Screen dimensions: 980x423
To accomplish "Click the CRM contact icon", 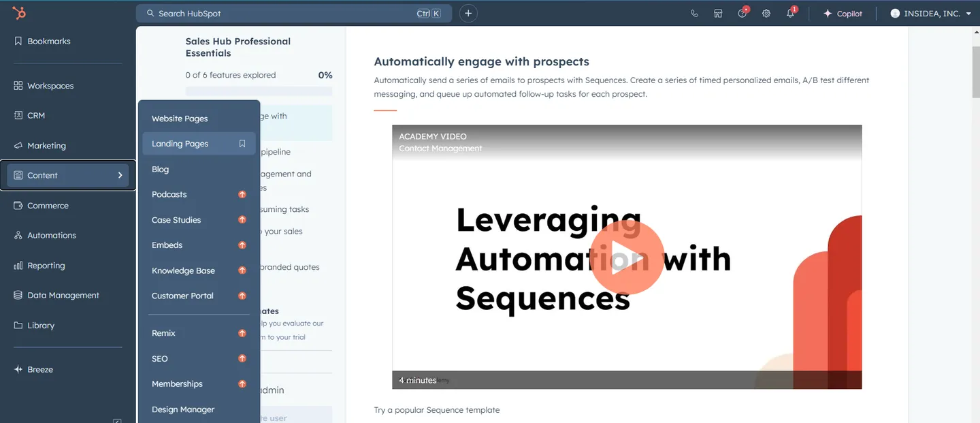I will tap(18, 116).
